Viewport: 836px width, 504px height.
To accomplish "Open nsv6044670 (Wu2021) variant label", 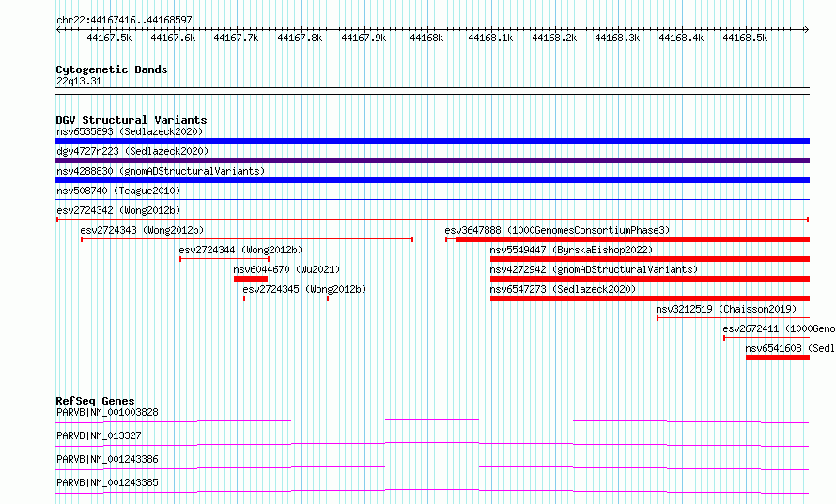I will click(286, 269).
